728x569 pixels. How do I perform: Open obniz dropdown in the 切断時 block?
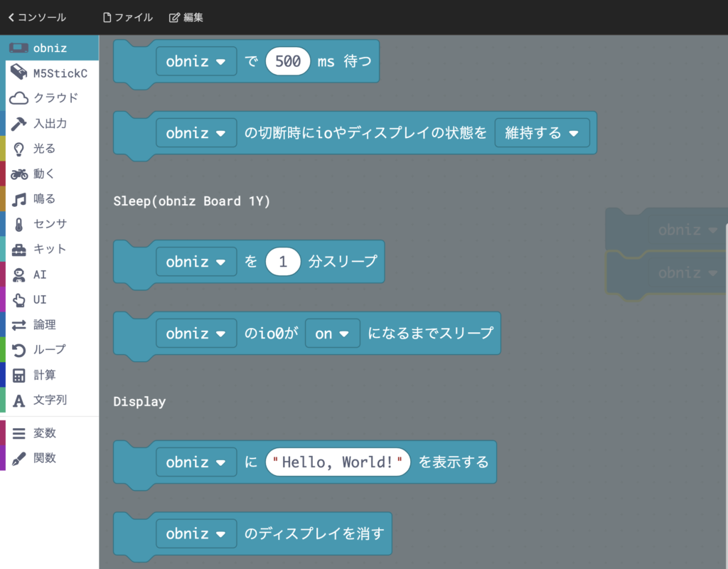196,133
